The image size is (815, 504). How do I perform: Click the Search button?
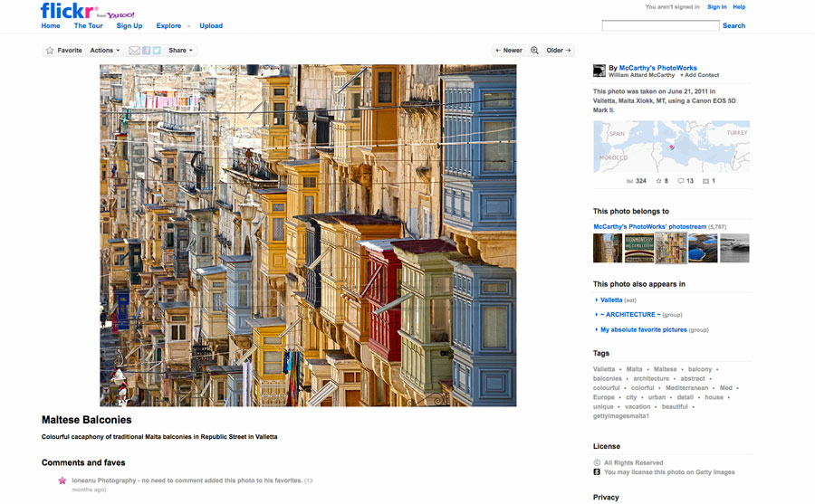click(733, 25)
